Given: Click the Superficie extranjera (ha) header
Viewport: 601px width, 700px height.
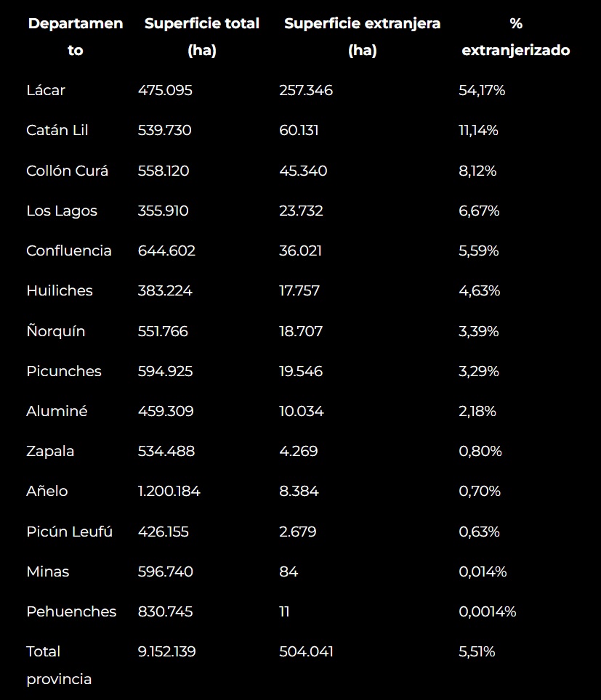Looking at the screenshot, I should point(362,36).
